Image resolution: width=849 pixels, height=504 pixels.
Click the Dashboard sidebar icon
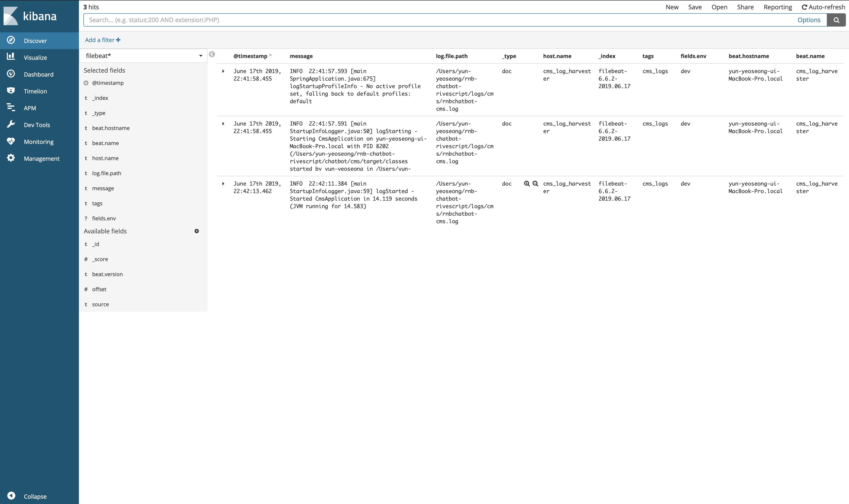[11, 74]
